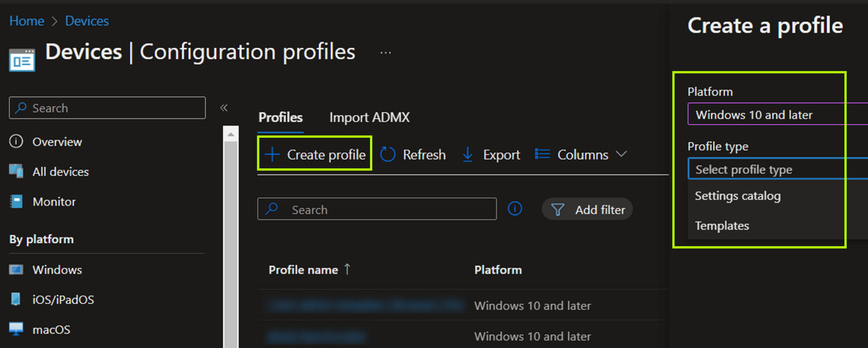Click the magnifier icon in profiles search
Image resolution: width=868 pixels, height=348 pixels.
tap(272, 209)
